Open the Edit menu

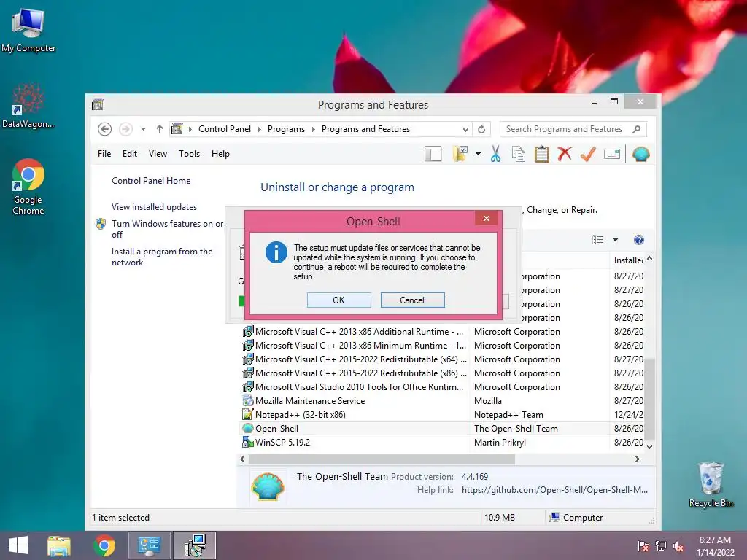click(130, 154)
